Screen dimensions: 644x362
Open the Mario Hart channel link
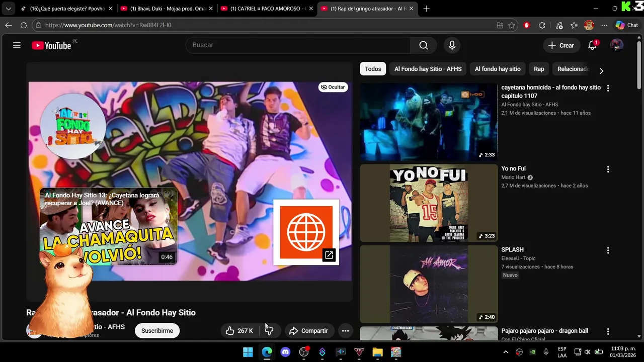point(513,177)
